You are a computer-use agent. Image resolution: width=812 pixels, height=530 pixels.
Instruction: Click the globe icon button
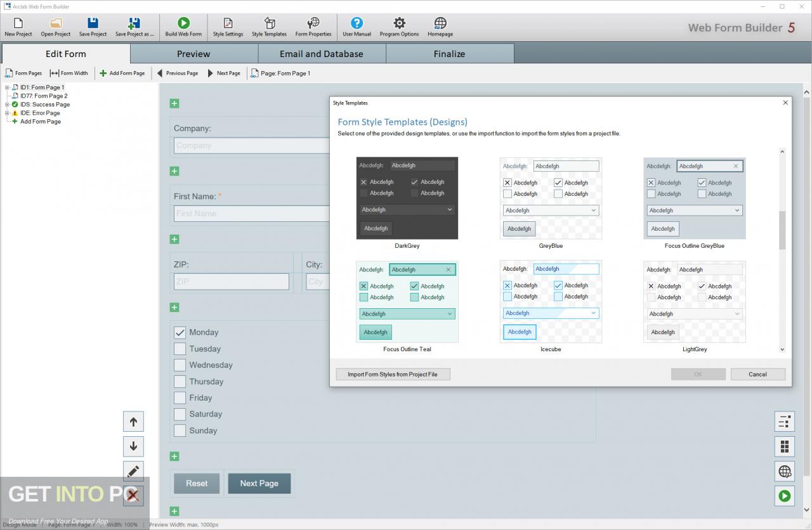(x=785, y=471)
